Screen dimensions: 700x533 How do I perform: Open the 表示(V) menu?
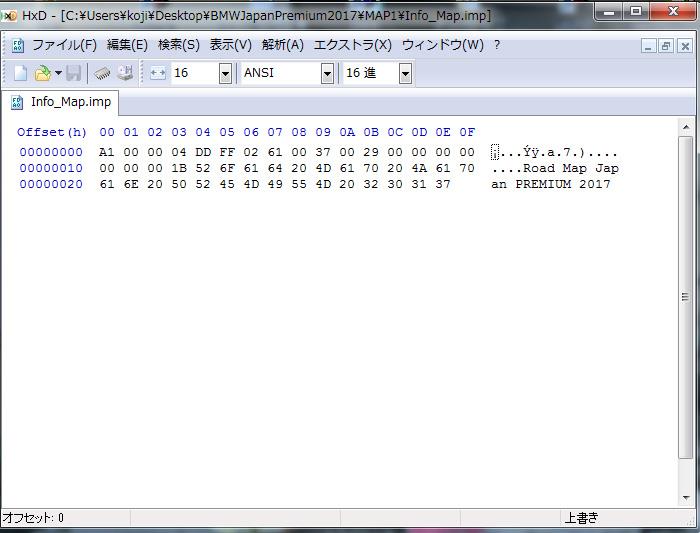(x=231, y=45)
